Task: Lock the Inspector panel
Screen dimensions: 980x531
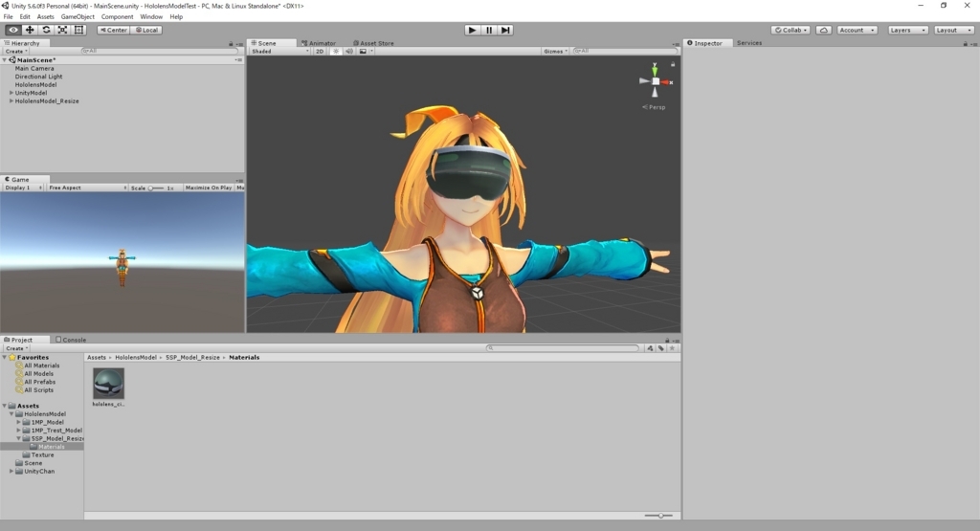Action: (x=965, y=44)
